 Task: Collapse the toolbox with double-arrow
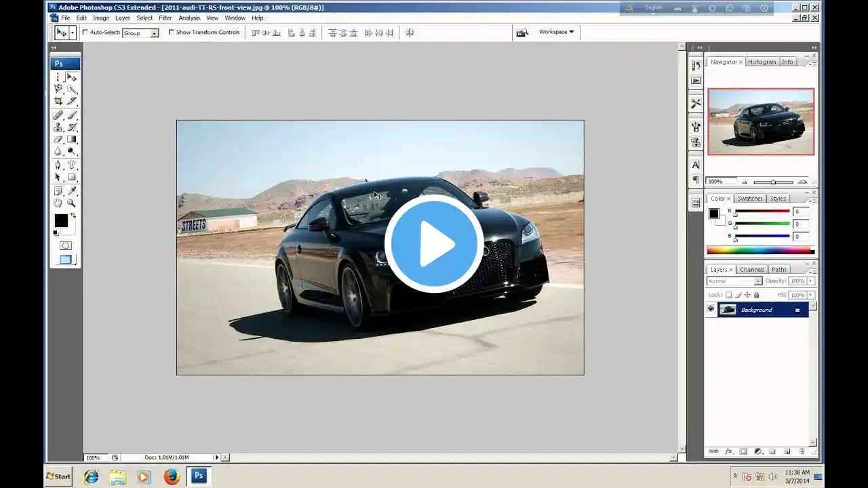(54, 47)
